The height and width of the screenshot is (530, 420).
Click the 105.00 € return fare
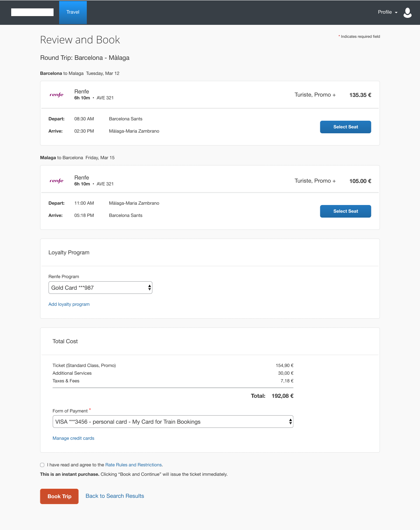[360, 181]
